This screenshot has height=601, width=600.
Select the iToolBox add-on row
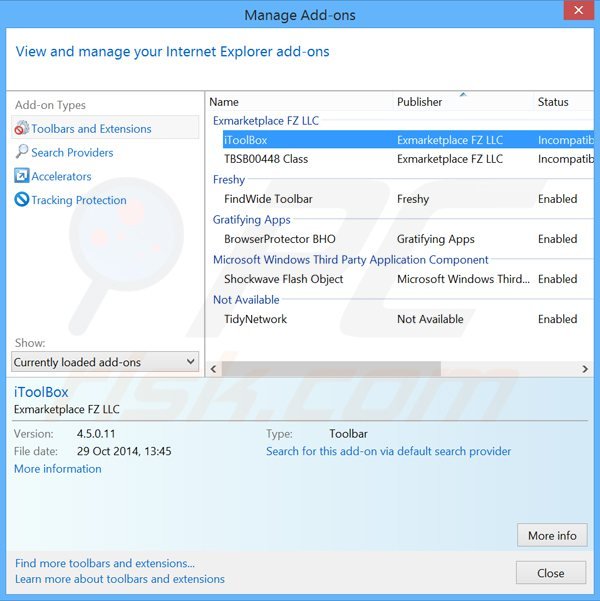tap(246, 140)
